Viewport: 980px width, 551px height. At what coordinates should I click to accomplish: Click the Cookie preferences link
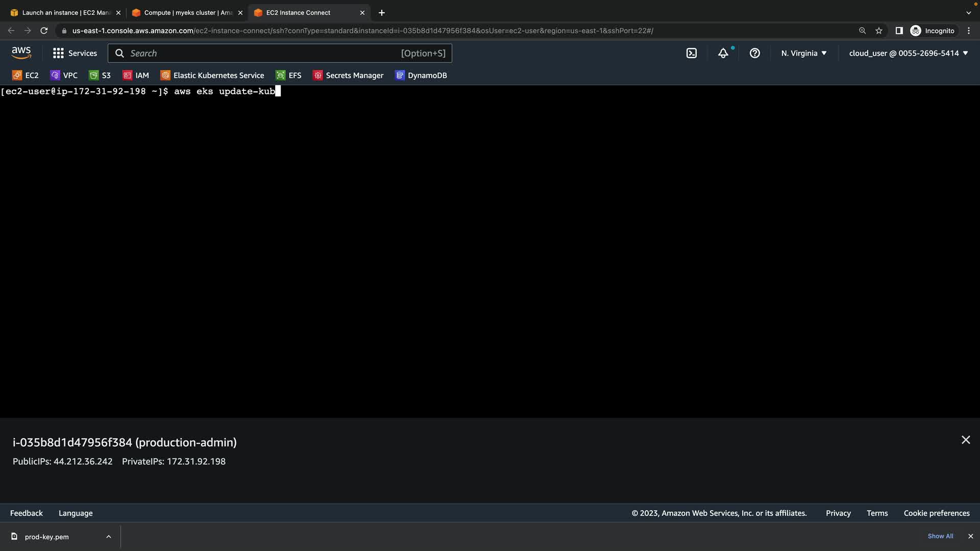pyautogui.click(x=937, y=513)
